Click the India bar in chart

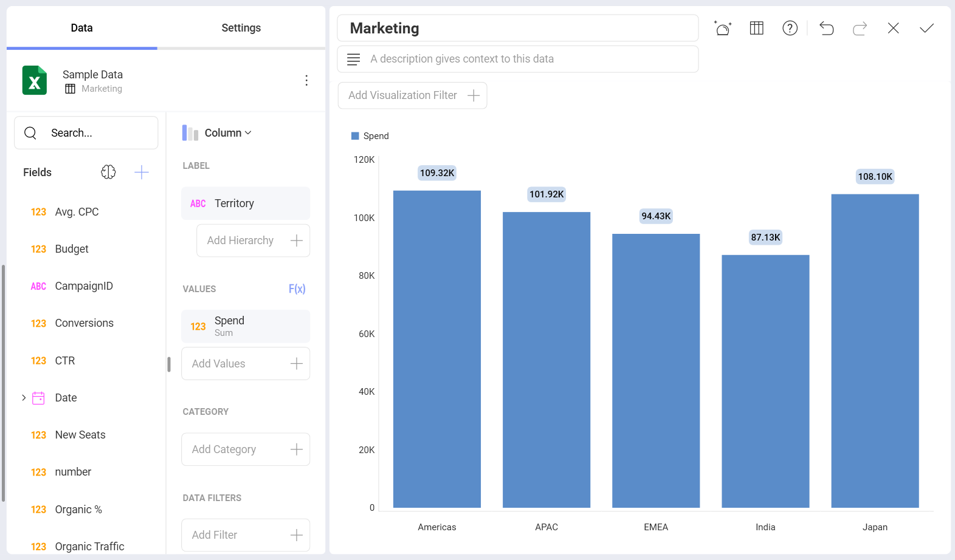click(x=765, y=381)
